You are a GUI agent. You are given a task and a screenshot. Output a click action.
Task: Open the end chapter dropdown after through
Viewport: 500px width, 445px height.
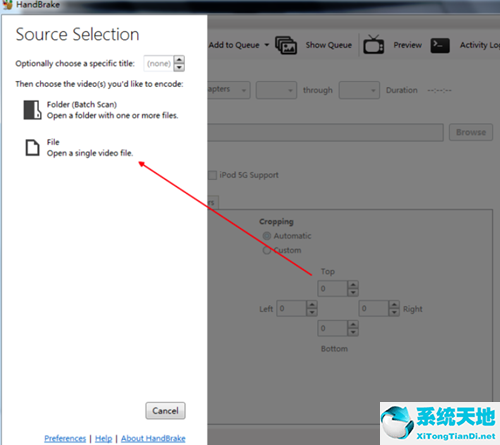(x=359, y=90)
